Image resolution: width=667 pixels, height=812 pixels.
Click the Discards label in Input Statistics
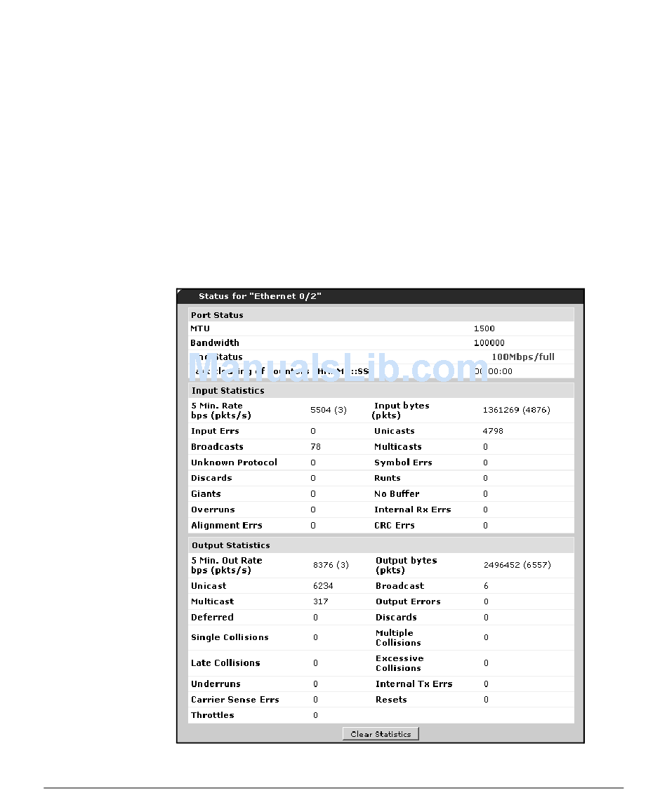pos(211,478)
